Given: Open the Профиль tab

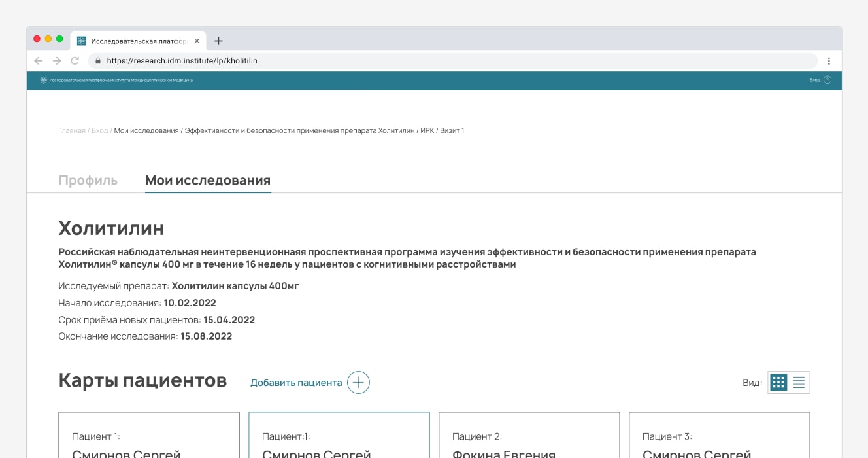Looking at the screenshot, I should click(88, 181).
